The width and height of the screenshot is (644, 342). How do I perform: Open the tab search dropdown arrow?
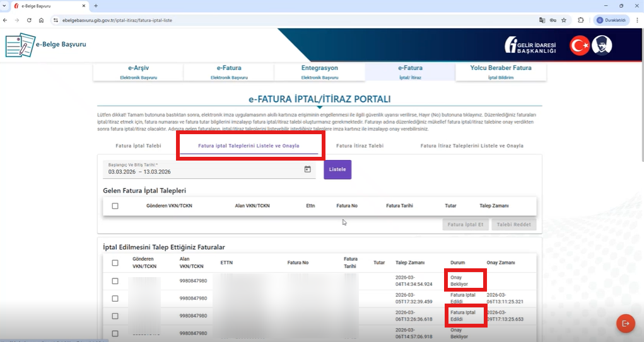[4, 6]
